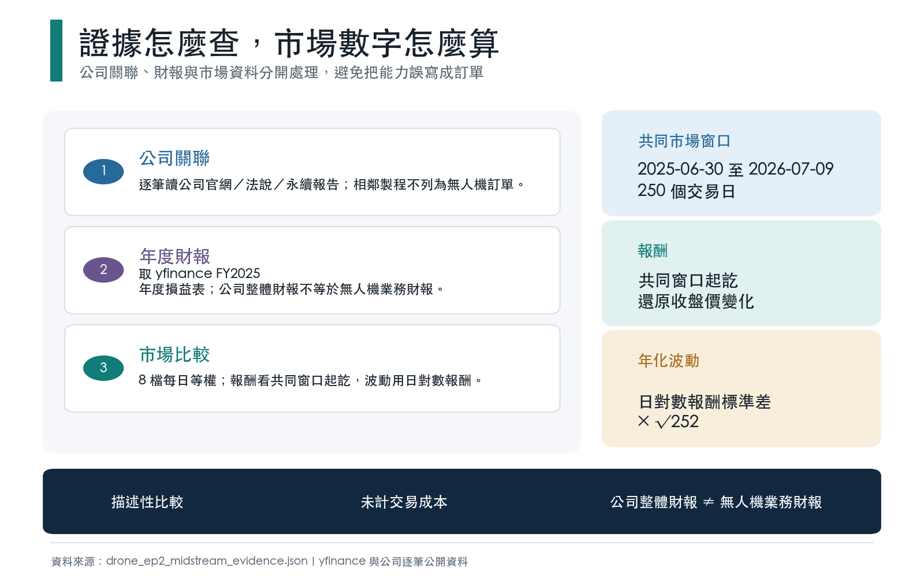
Task: Click the main title 證據怎麼查，市場數字怎麼算
Action: click(x=289, y=44)
